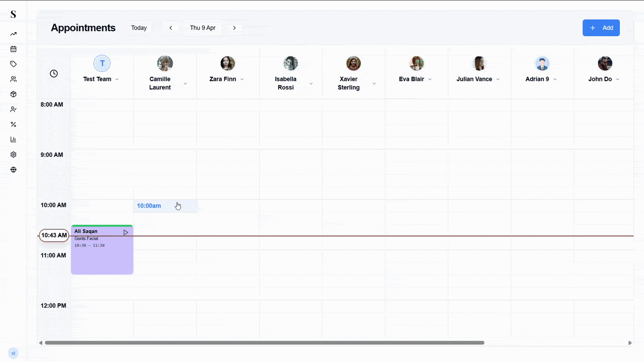This screenshot has height=362, width=644.
Task: Click the clock icon above time column
Action: (53, 73)
